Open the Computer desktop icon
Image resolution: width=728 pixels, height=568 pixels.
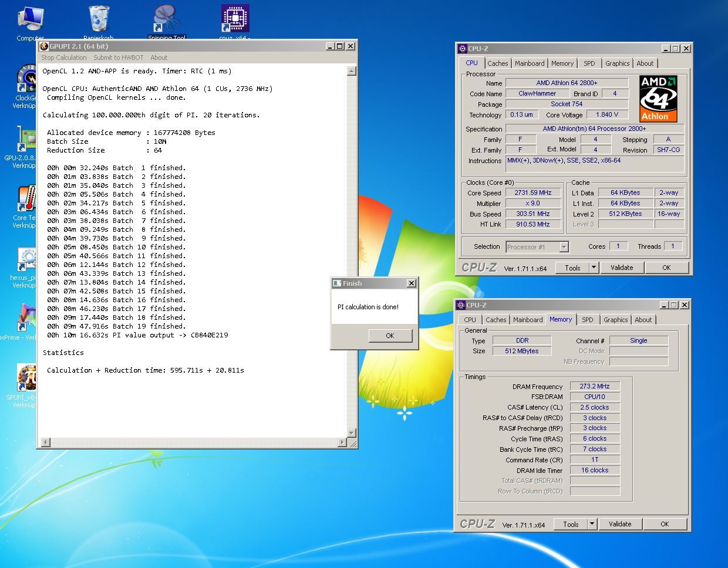click(30, 22)
